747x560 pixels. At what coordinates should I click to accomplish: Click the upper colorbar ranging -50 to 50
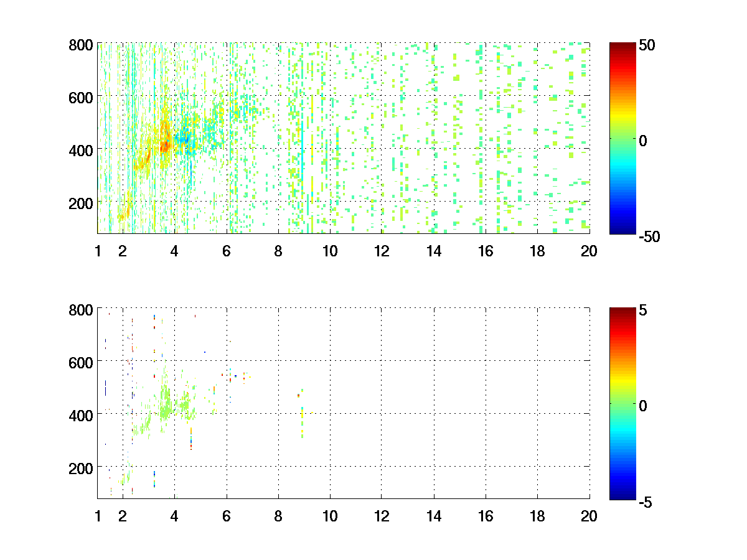[x=622, y=138]
